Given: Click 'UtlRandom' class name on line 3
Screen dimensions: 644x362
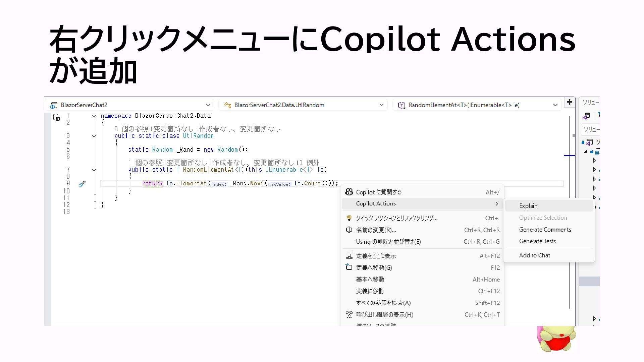Looking at the screenshot, I should pos(198,136).
